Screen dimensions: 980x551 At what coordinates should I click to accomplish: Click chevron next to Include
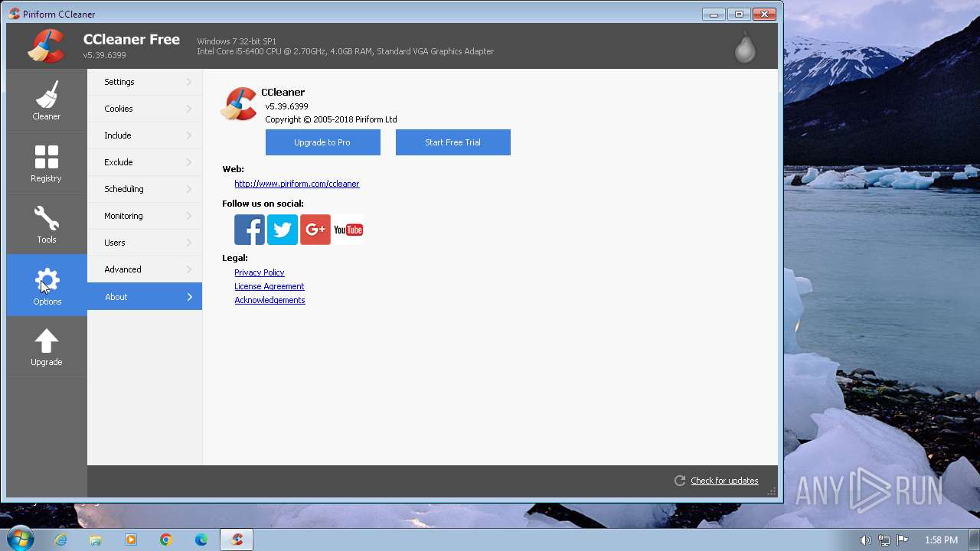189,135
